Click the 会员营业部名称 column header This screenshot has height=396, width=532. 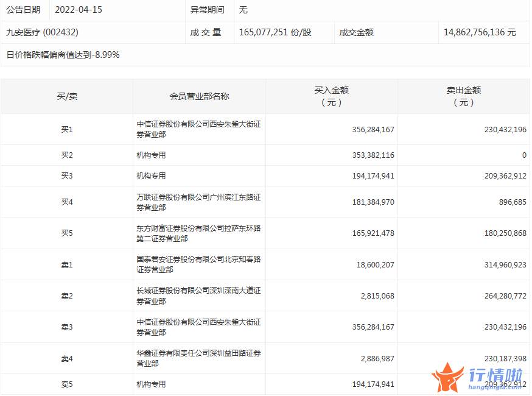click(x=199, y=96)
